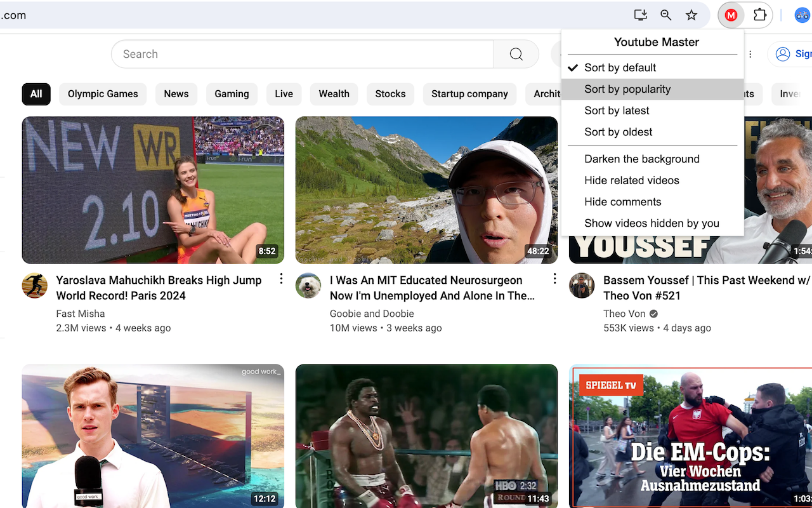Image resolution: width=812 pixels, height=508 pixels.
Task: Open I Was An MIT Educated Neurosurgeon title
Action: 432,288
